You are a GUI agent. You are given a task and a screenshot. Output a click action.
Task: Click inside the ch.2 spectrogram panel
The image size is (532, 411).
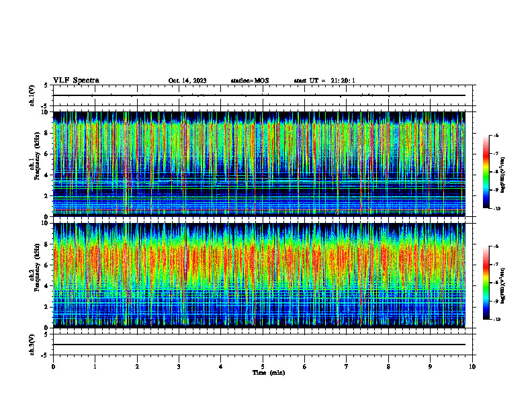pos(259,275)
